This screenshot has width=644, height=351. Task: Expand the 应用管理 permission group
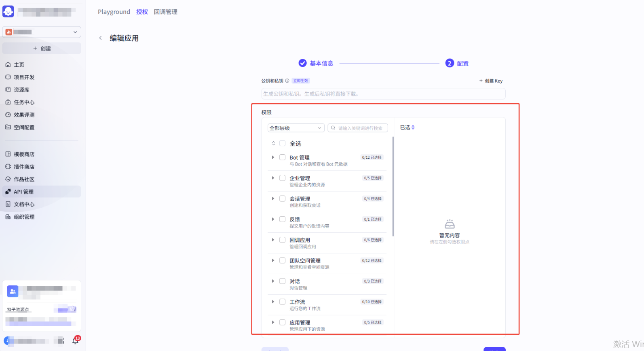click(273, 323)
